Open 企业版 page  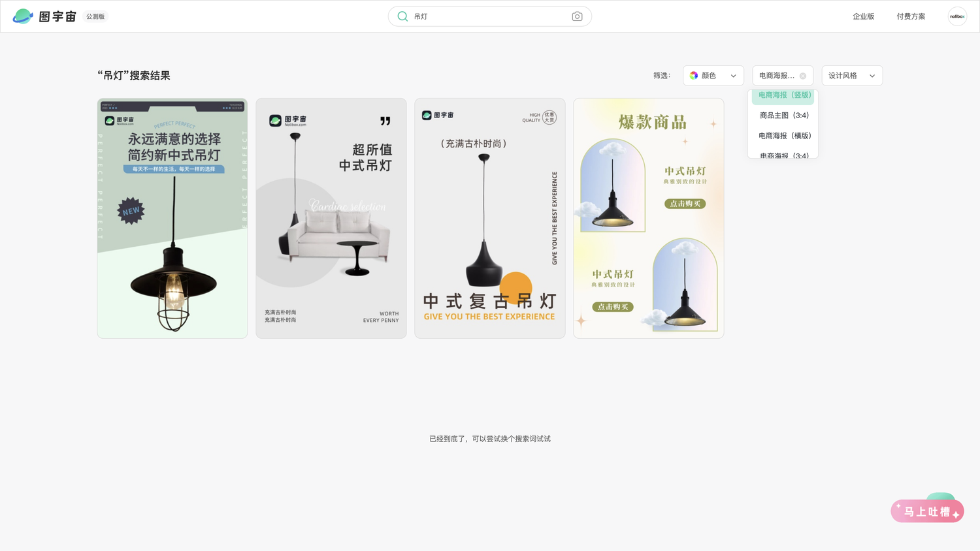click(863, 16)
